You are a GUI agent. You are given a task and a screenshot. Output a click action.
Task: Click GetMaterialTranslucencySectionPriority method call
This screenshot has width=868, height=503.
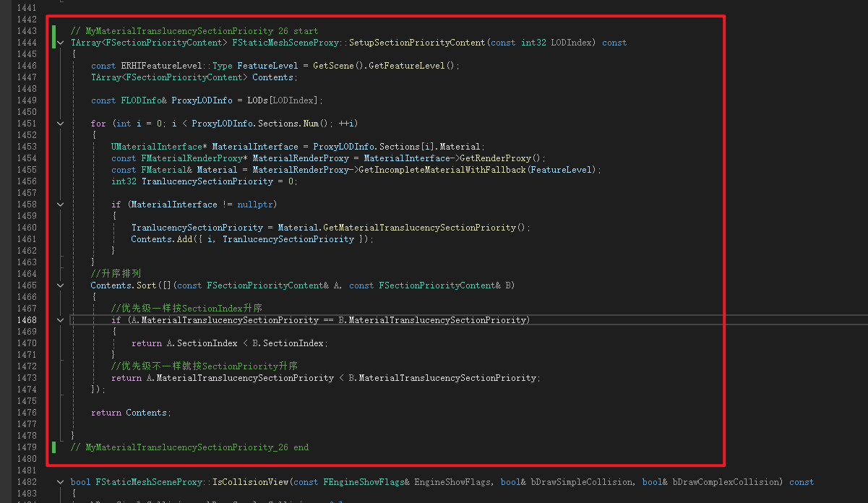pos(421,228)
